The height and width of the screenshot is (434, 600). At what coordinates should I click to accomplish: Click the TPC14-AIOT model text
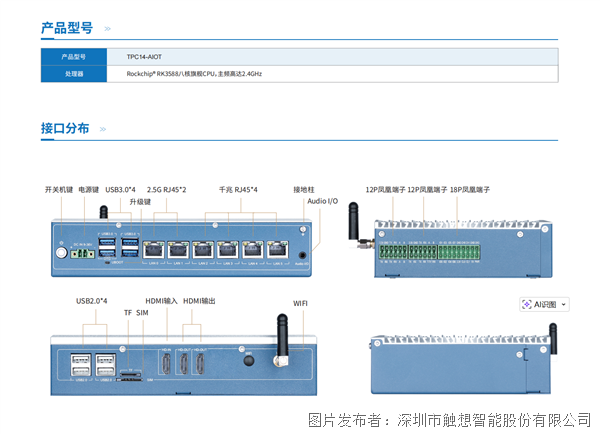144,57
